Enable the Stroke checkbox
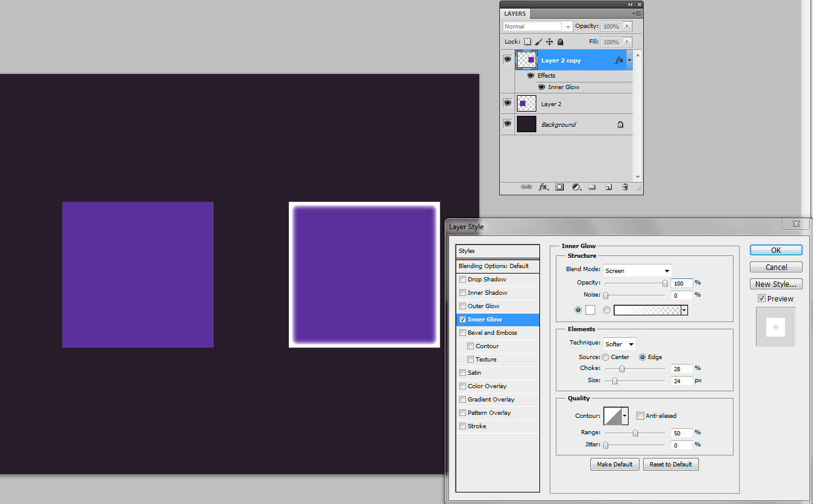813x504 pixels. pyautogui.click(x=463, y=426)
